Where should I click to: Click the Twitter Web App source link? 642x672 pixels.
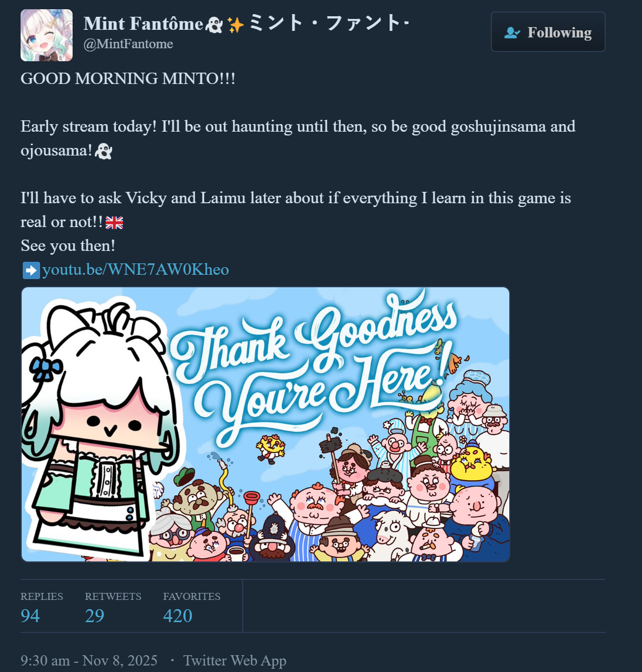(x=235, y=661)
